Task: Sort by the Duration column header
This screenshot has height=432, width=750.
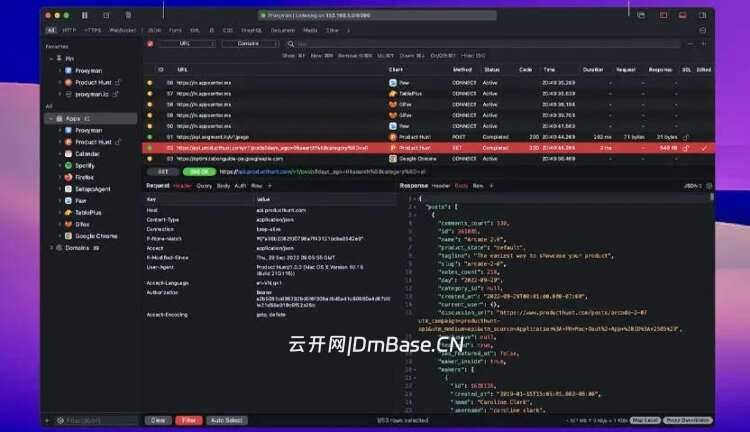Action: pyautogui.click(x=593, y=70)
